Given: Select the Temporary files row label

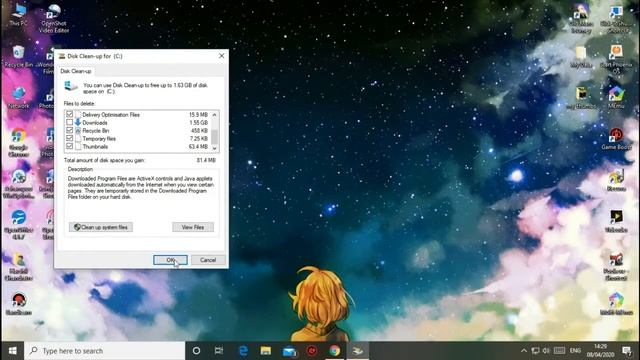Looking at the screenshot, I should (99, 138).
